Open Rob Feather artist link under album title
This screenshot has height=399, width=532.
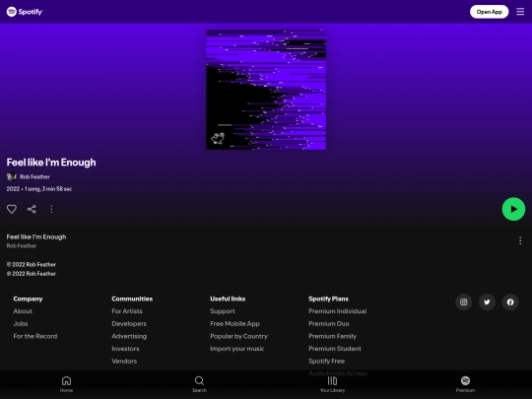(x=34, y=176)
